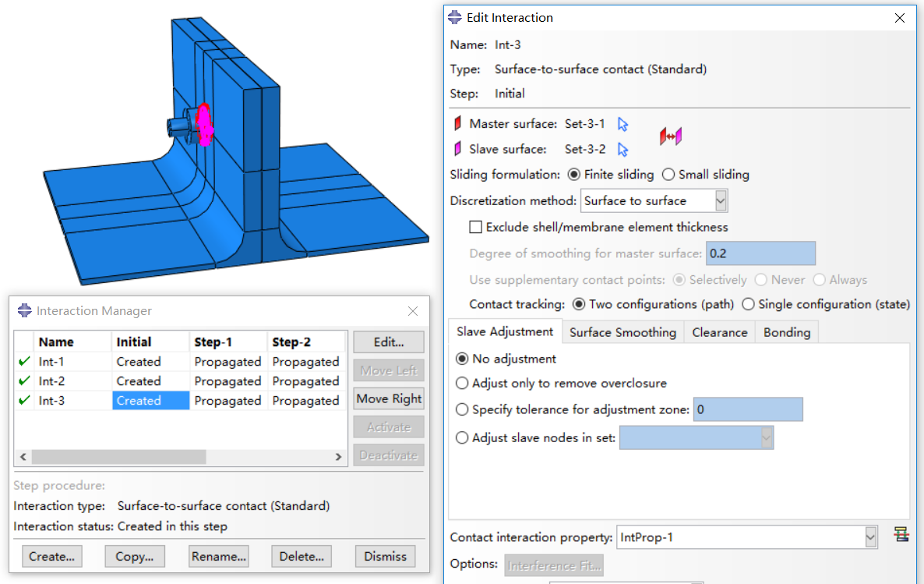Click the red Master surface color icon

pyautogui.click(x=457, y=124)
